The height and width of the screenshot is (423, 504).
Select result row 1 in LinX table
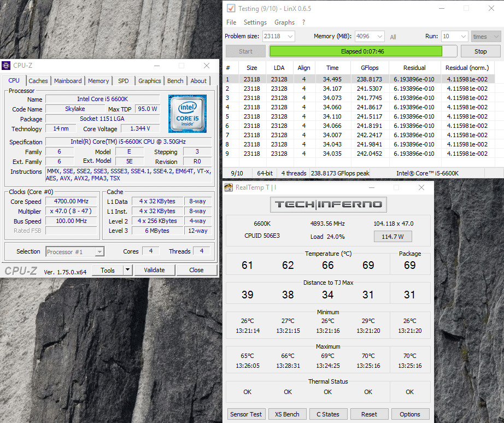359,79
